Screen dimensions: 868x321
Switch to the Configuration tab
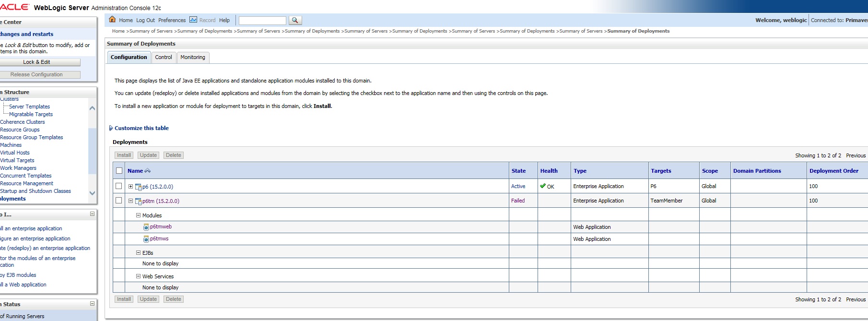[129, 57]
